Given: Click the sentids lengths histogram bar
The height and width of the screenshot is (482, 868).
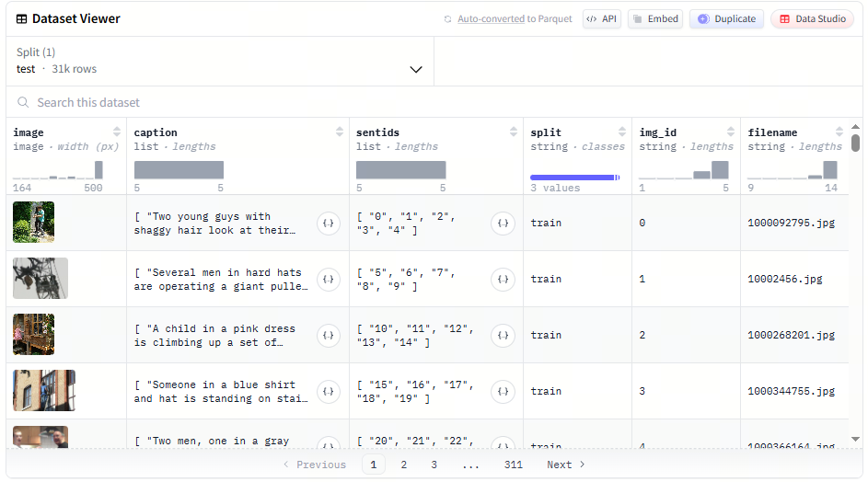Looking at the screenshot, I should pyautogui.click(x=400, y=170).
